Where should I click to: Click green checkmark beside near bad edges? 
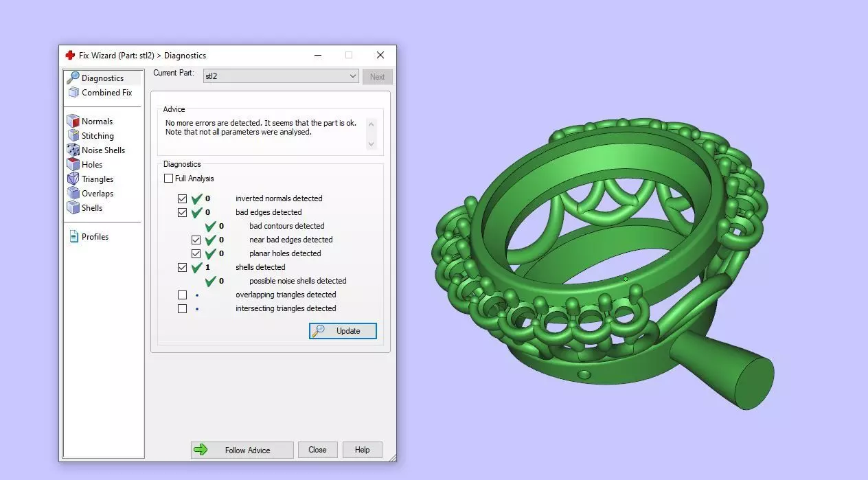pos(211,240)
